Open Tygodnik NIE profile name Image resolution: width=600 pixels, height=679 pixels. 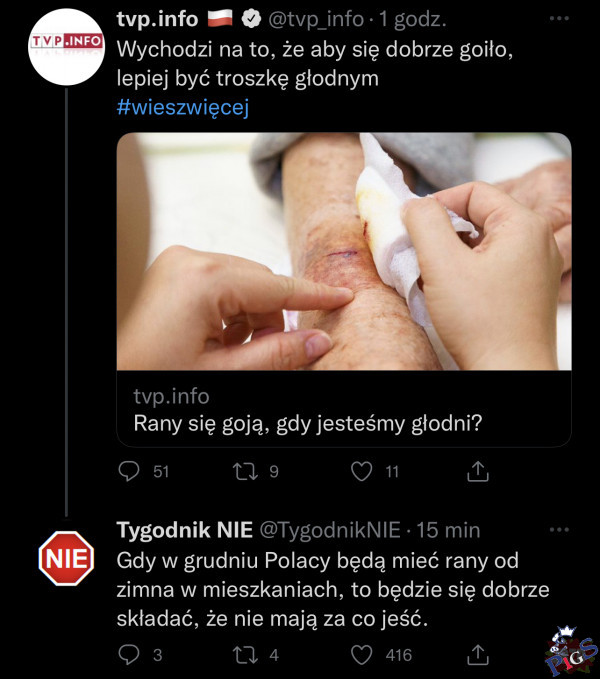184,530
